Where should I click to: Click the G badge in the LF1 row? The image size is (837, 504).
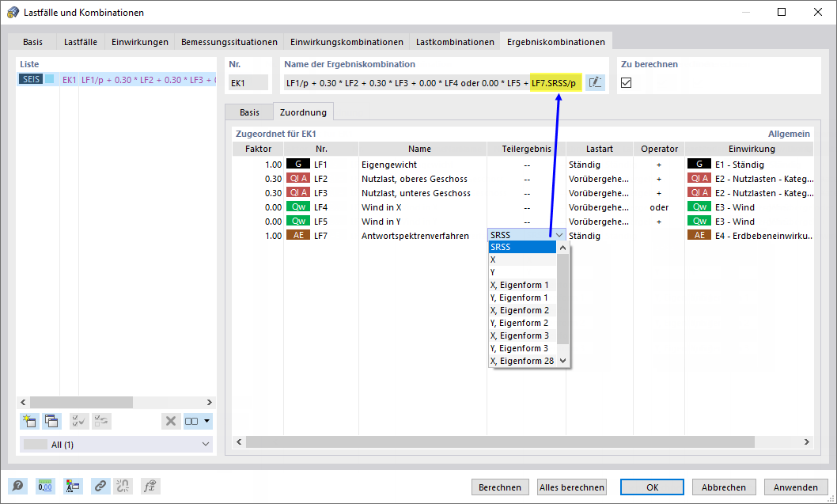298,164
